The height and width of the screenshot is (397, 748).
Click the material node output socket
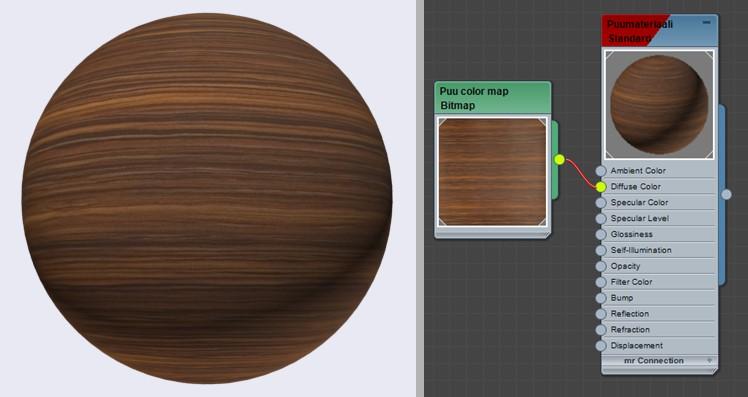click(x=726, y=194)
